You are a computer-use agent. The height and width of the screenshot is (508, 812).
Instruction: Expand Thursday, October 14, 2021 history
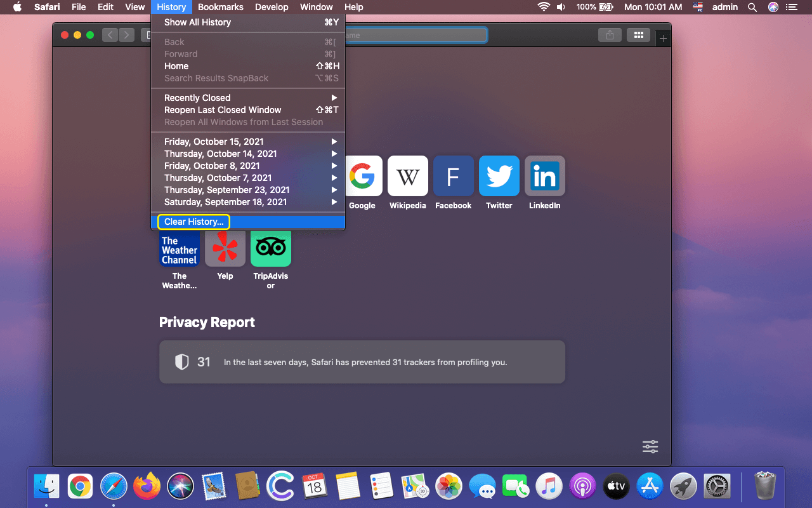click(x=248, y=154)
